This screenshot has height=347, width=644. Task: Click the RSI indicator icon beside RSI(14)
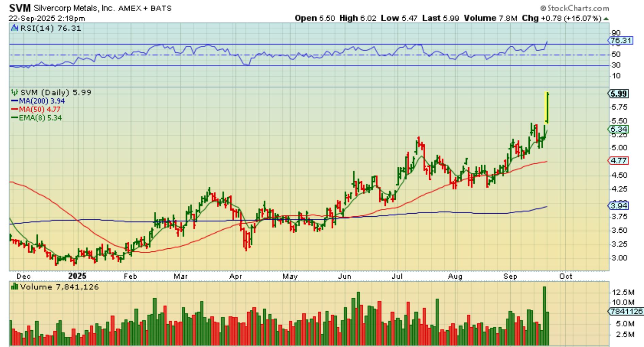[x=15, y=28]
